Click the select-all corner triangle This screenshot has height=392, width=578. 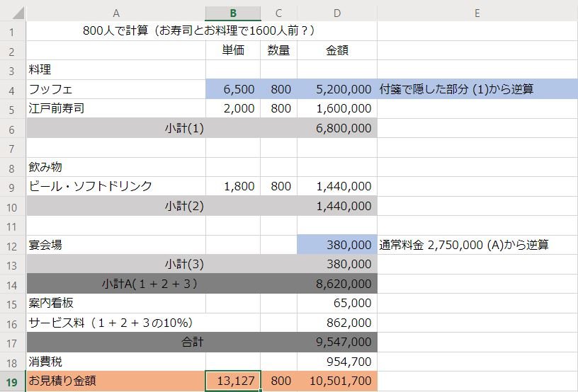click(18, 13)
